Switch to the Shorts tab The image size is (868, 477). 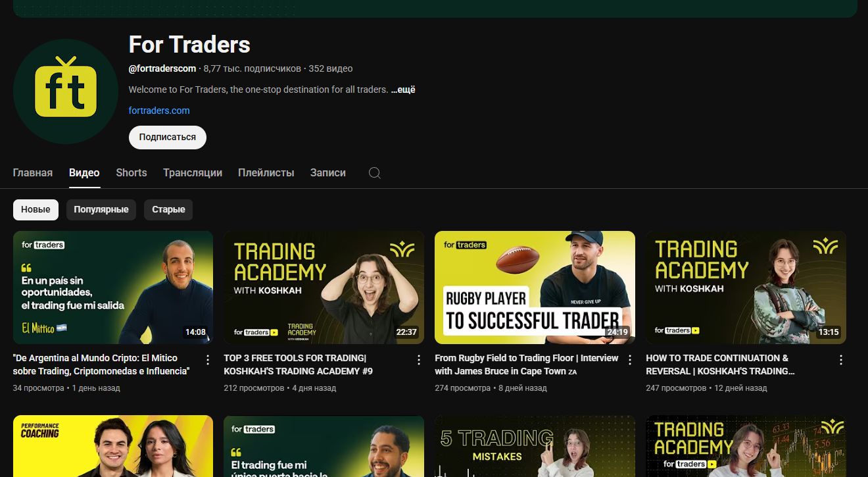132,173
